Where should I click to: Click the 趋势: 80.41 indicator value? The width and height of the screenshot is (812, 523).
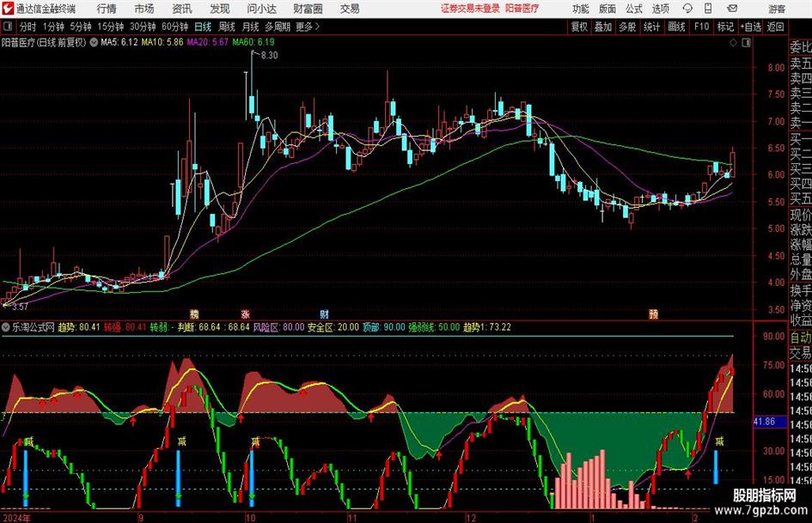79,327
